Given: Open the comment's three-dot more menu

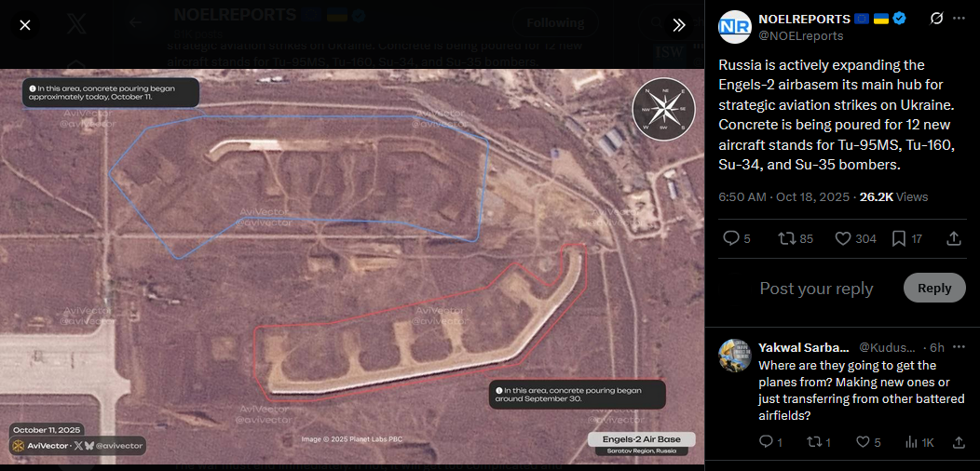Looking at the screenshot, I should point(959,347).
